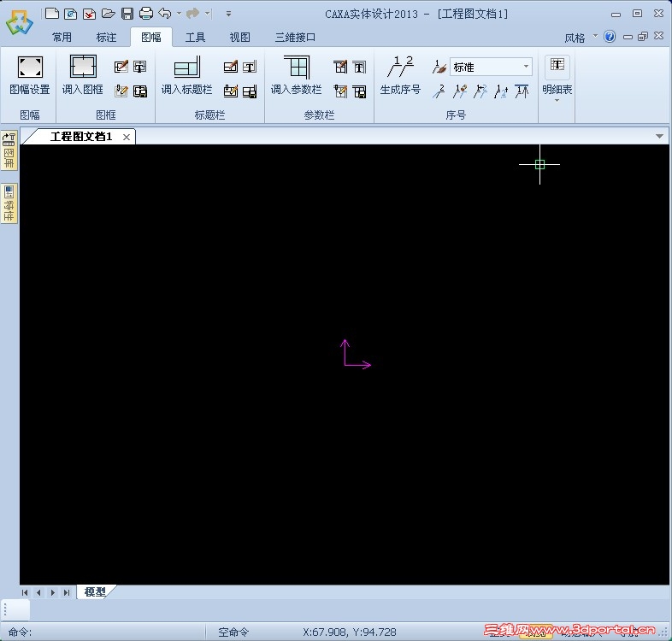
Task: Open the document tab list dropdown arrow
Action: tap(659, 136)
